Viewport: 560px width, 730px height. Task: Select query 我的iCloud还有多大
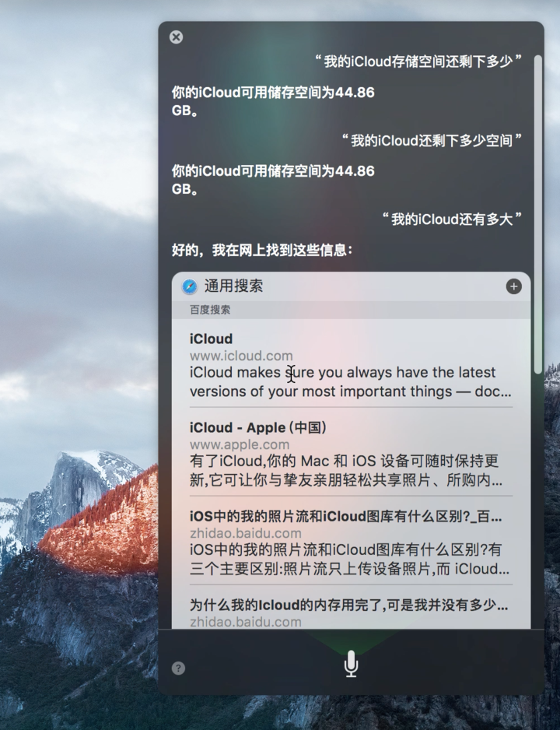[x=452, y=219]
